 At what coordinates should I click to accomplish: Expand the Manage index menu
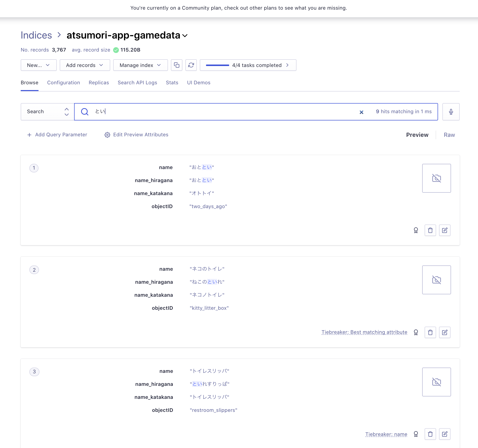pyautogui.click(x=140, y=65)
